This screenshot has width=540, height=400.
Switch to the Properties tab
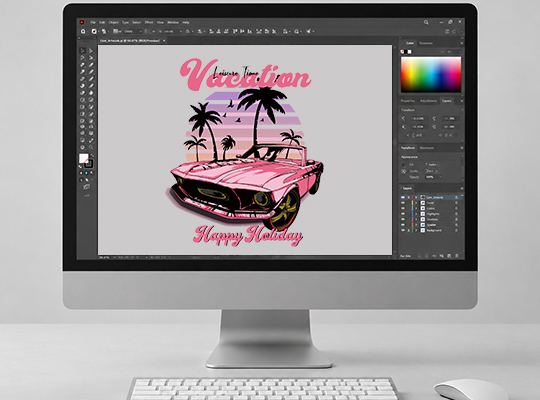pyautogui.click(x=408, y=101)
